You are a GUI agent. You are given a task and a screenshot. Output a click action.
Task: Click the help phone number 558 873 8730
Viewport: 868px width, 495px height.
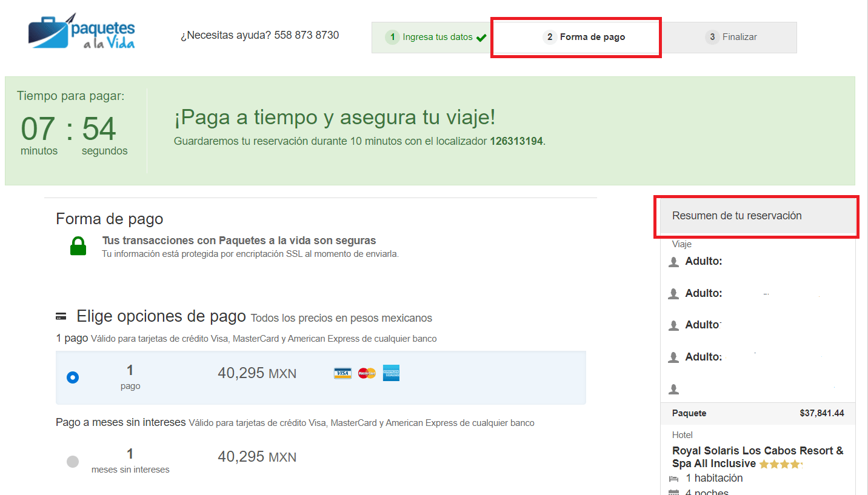click(x=306, y=35)
